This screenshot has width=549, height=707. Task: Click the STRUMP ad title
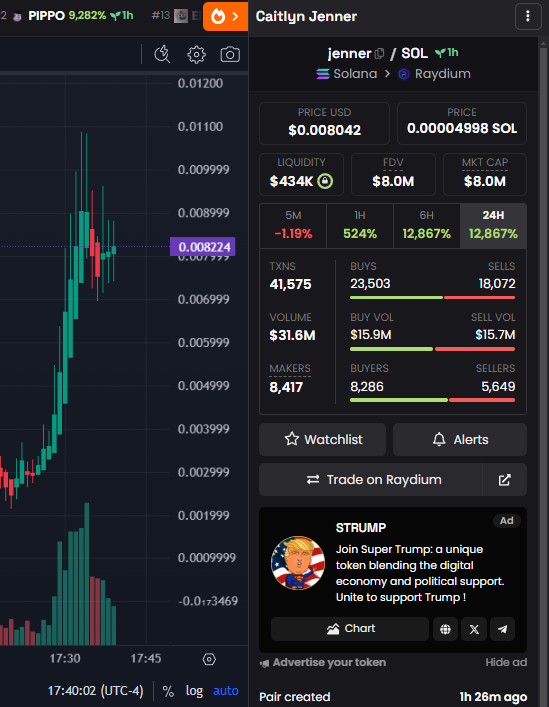pyautogui.click(x=361, y=528)
